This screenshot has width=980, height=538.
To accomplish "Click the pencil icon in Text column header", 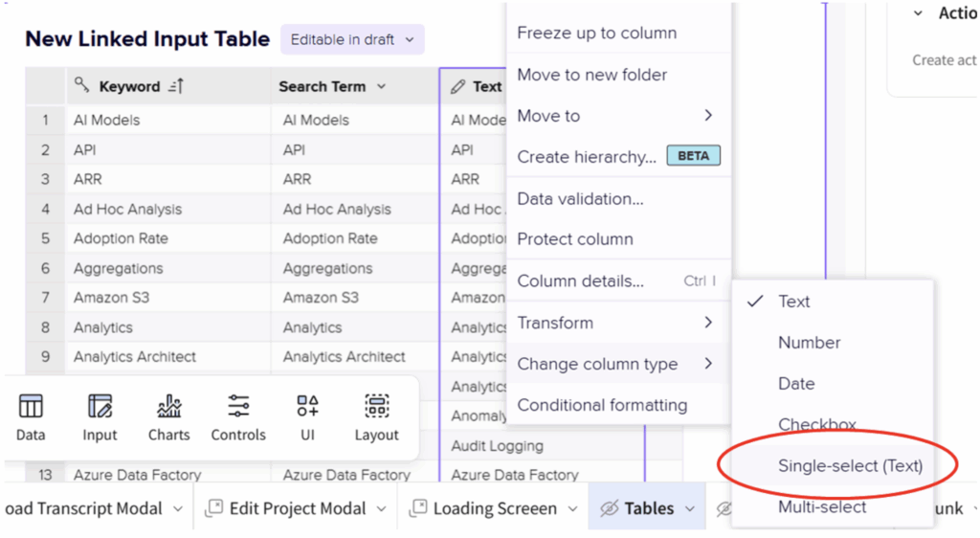I will (458, 86).
